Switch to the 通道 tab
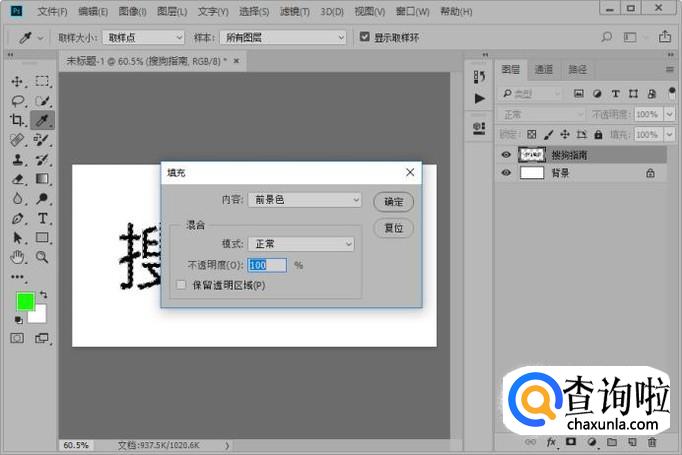Image resolution: width=682 pixels, height=455 pixels. tap(543, 69)
